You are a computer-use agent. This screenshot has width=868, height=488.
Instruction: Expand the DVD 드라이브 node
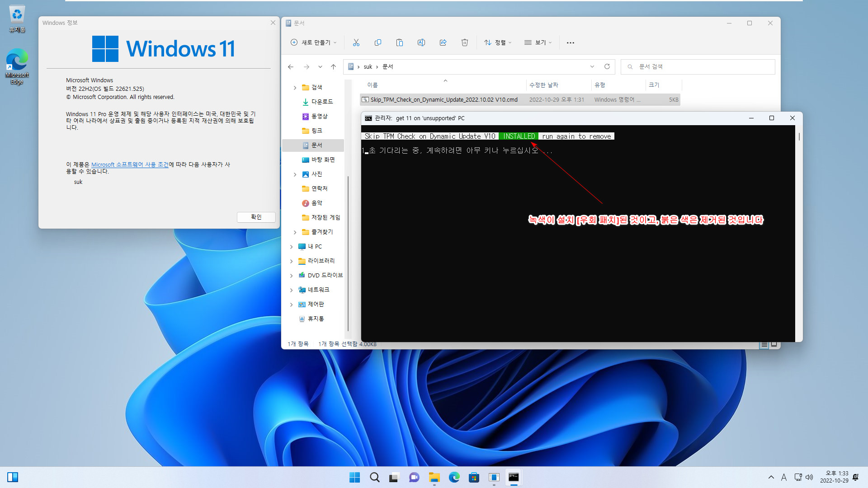[292, 276]
